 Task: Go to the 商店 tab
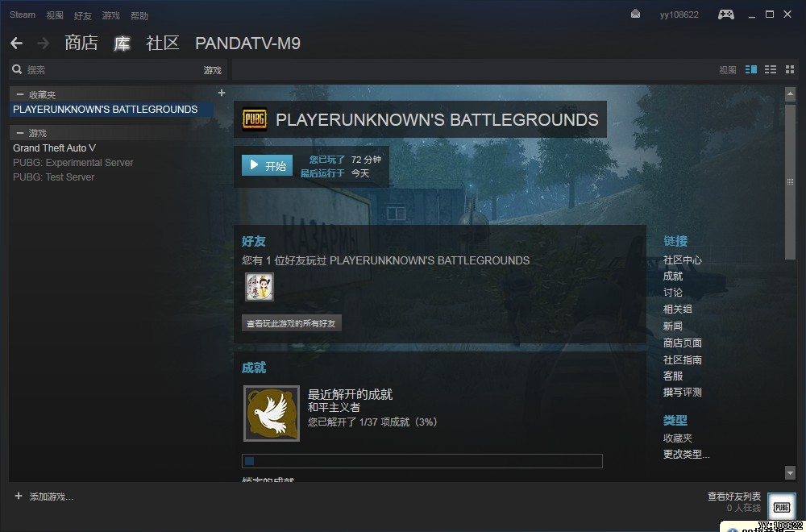coord(81,44)
